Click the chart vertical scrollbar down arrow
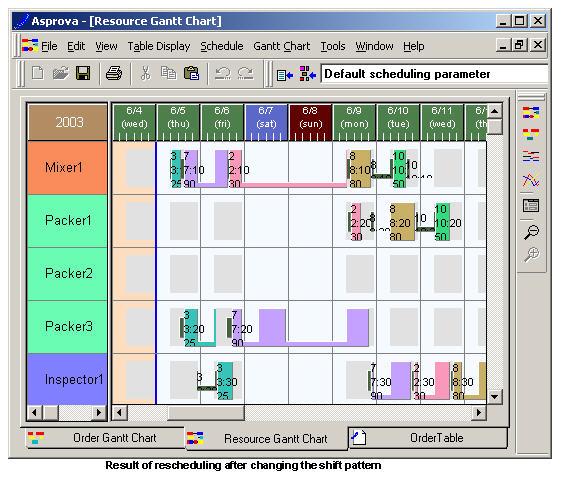 (x=495, y=396)
